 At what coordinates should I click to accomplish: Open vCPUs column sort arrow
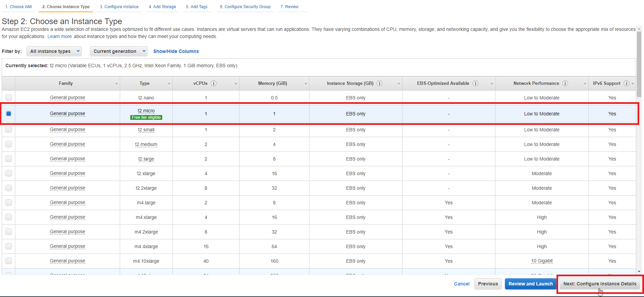point(236,84)
